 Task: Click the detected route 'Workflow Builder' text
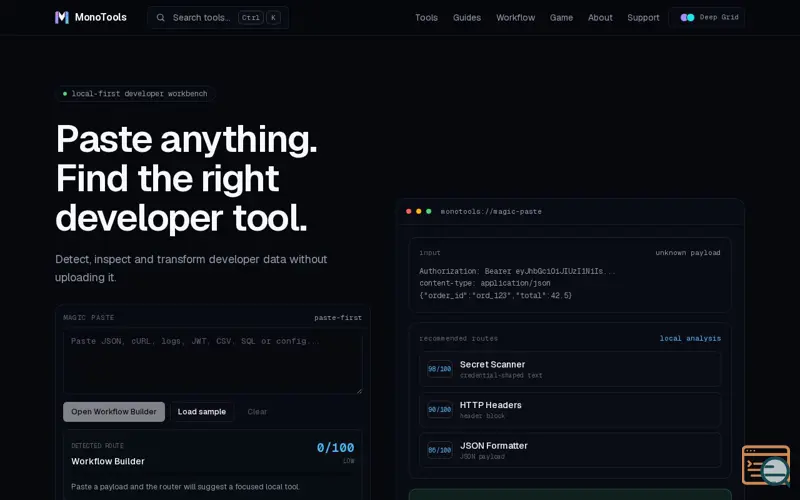(x=108, y=461)
